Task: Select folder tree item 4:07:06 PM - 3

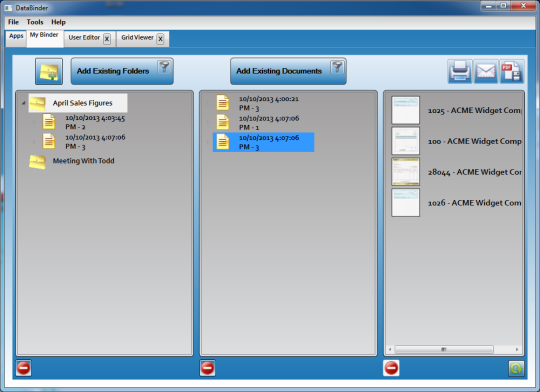Action: click(95, 142)
